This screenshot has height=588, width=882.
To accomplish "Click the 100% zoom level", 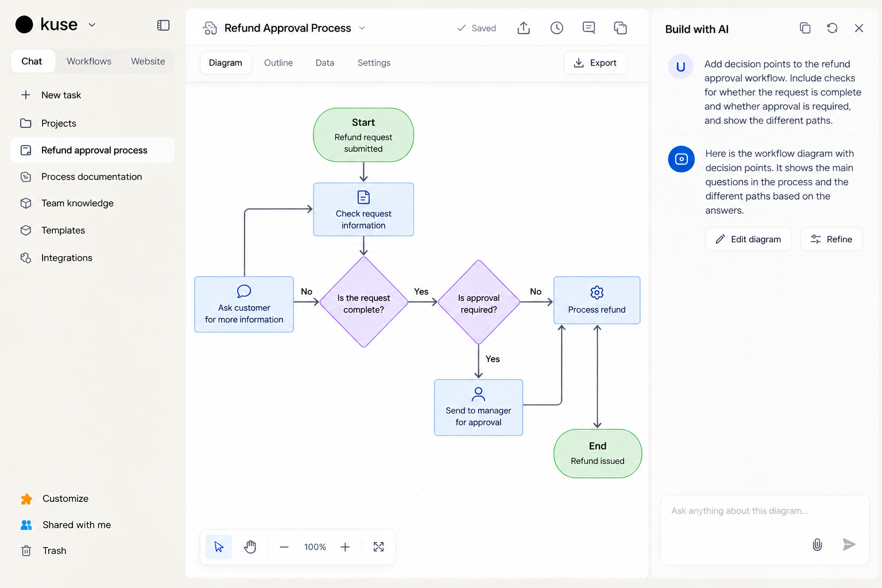I will [x=315, y=547].
